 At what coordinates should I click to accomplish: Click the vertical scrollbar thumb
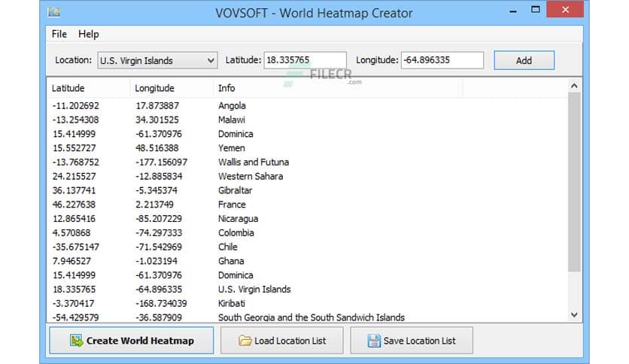tap(574, 183)
